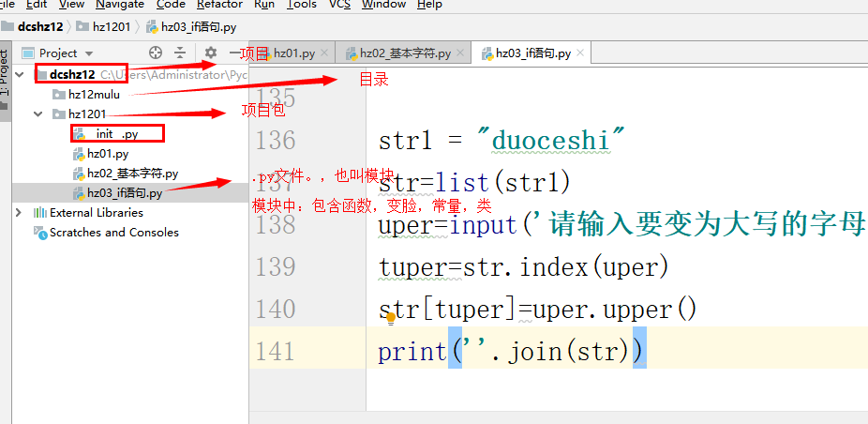
Task: Select Scratches and Consoles item
Action: [x=114, y=233]
